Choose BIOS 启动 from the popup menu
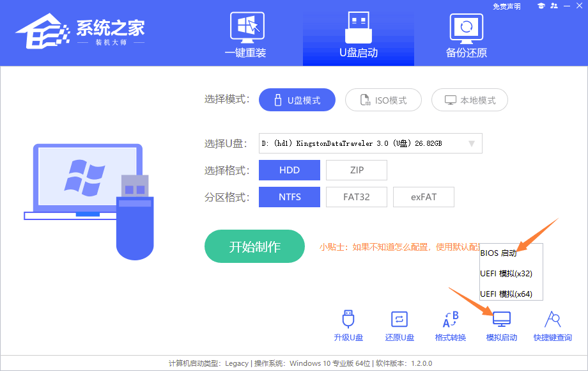Screen dimensions: 588x371 point(499,253)
